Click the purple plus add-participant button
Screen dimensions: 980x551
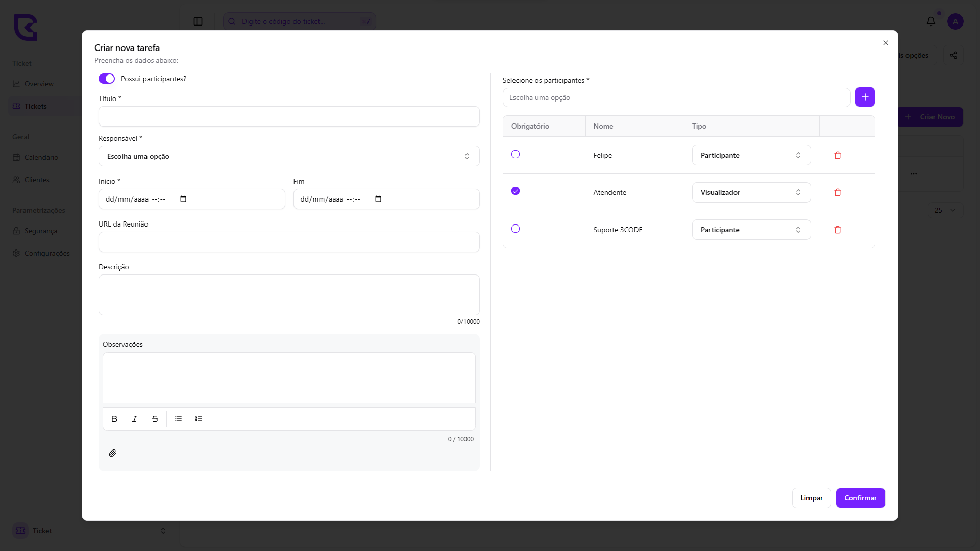[865, 97]
